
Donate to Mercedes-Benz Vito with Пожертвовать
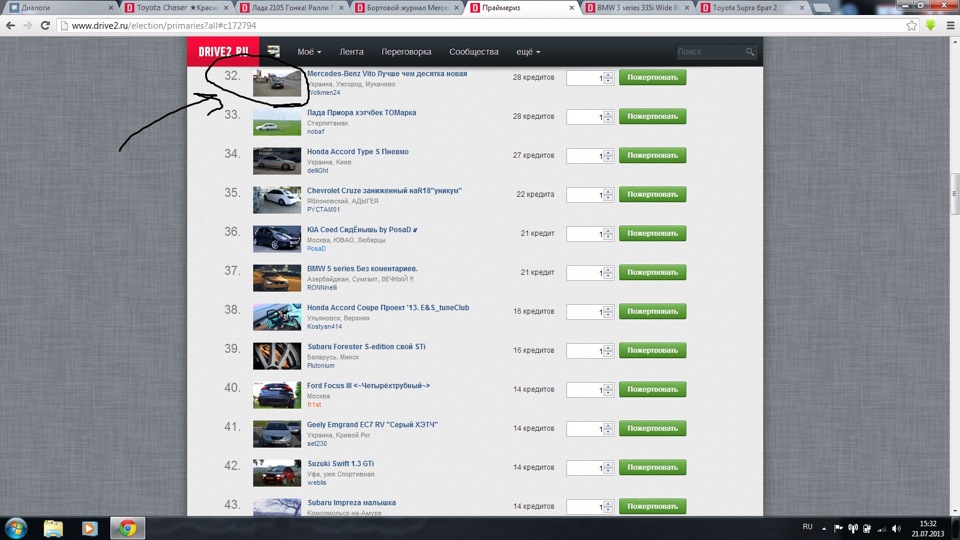pos(652,77)
